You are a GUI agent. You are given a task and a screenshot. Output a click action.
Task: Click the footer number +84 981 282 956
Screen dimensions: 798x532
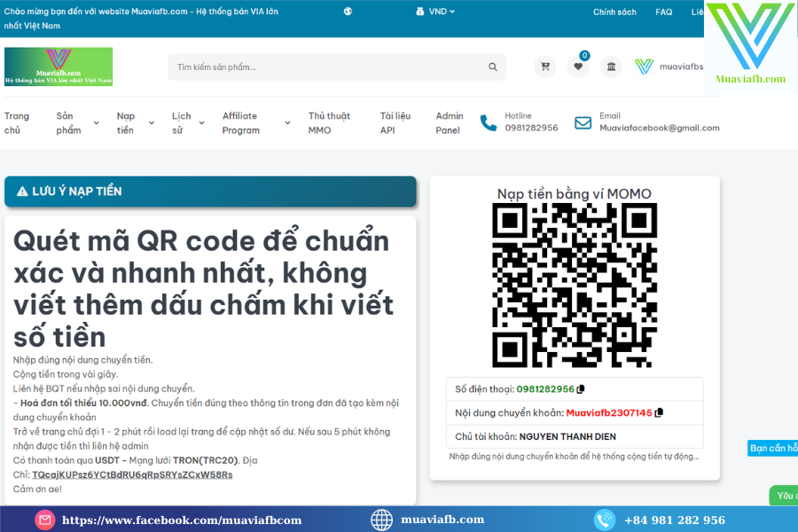point(675,520)
